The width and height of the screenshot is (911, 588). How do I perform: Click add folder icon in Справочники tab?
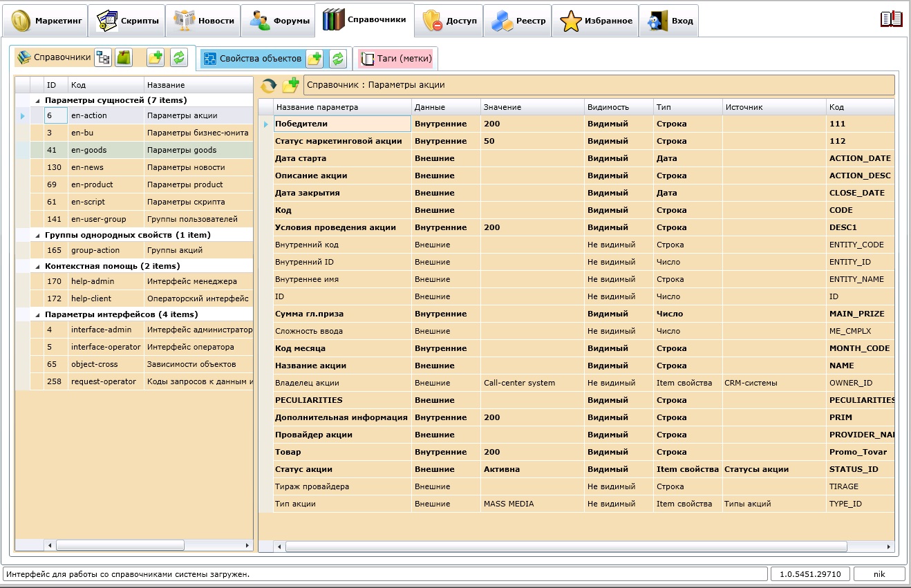pos(156,58)
